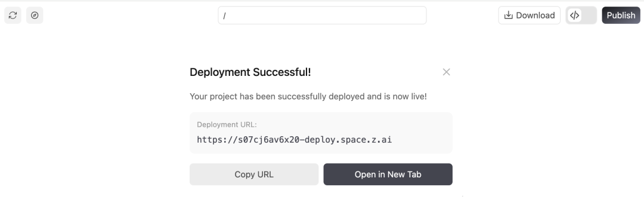This screenshot has height=224, width=644.
Task: Open the compass navigation icon
Action: 35,16
